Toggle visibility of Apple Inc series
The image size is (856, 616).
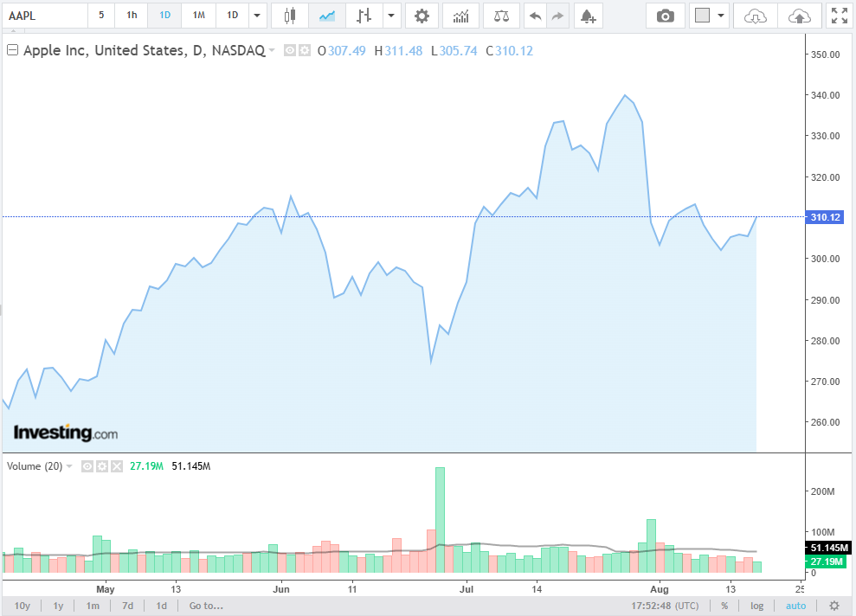(290, 51)
